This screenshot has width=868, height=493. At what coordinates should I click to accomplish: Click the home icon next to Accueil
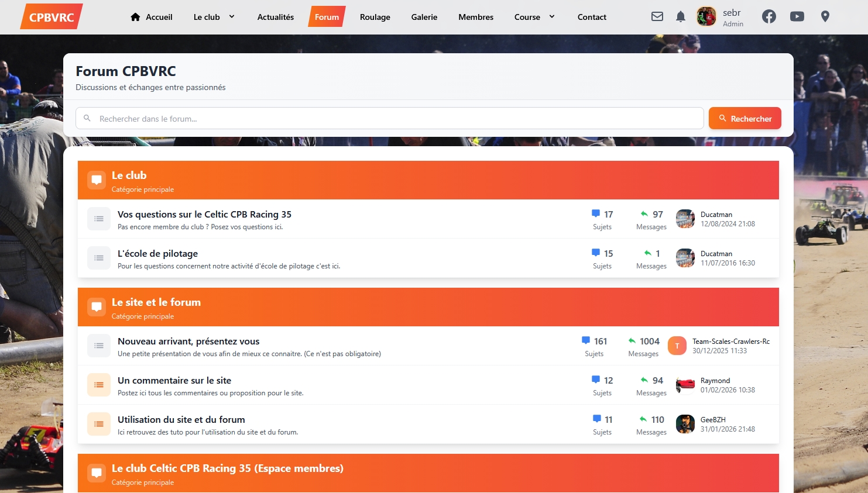135,17
